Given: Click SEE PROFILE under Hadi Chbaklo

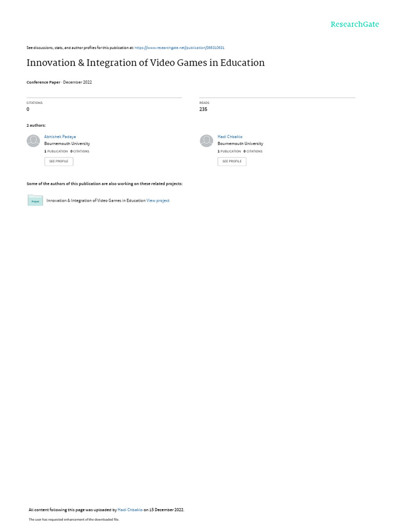Looking at the screenshot, I should [232, 162].
